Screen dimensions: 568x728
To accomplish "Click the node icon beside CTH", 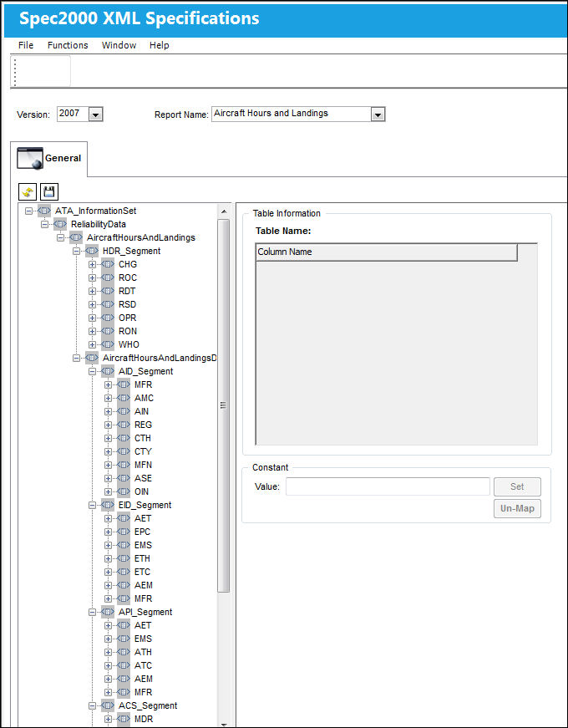I will 124,438.
